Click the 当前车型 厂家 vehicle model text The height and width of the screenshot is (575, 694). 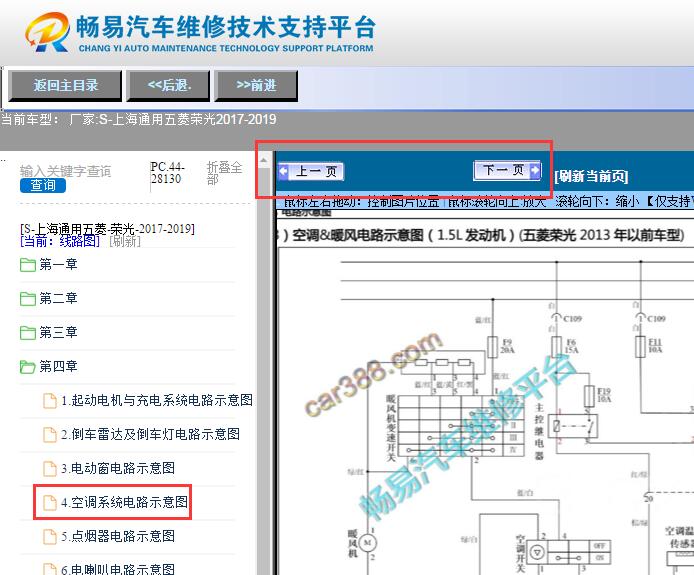pyautogui.click(x=139, y=120)
